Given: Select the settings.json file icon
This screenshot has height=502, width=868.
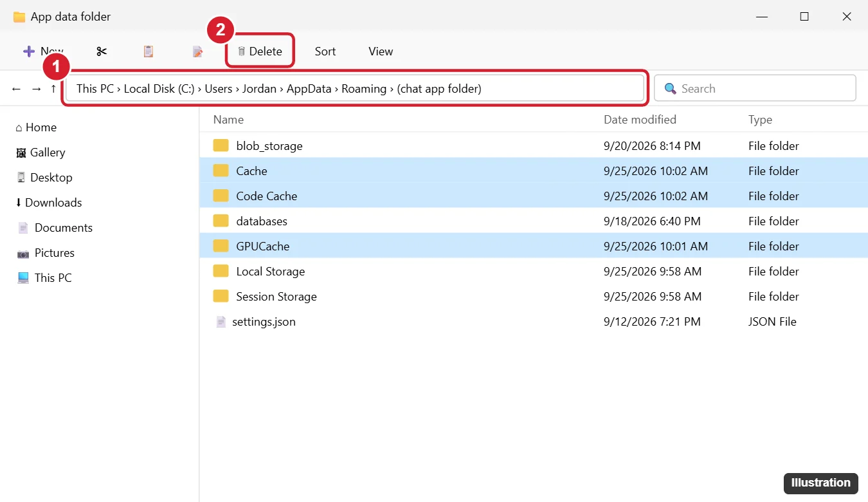Looking at the screenshot, I should (x=221, y=322).
